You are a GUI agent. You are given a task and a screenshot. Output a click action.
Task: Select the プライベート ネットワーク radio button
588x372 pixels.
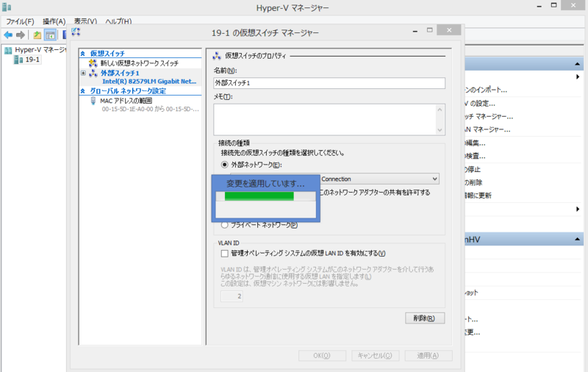point(224,225)
